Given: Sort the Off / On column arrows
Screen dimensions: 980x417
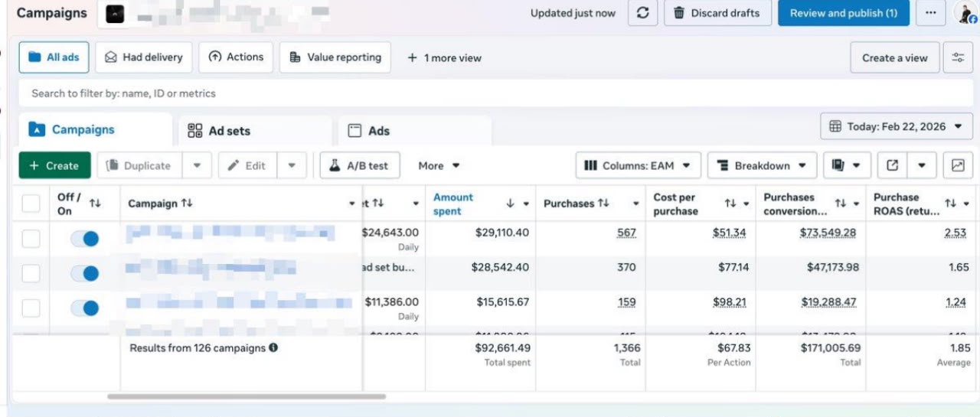Looking at the screenshot, I should 95,204.
